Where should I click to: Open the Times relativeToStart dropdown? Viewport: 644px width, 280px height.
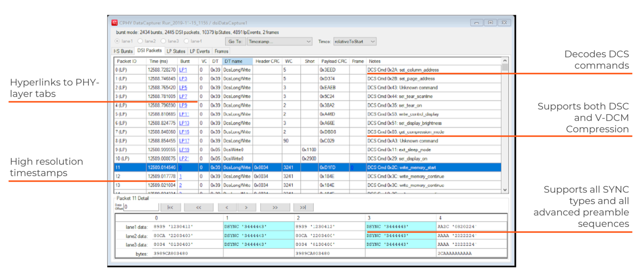pyautogui.click(x=372, y=41)
